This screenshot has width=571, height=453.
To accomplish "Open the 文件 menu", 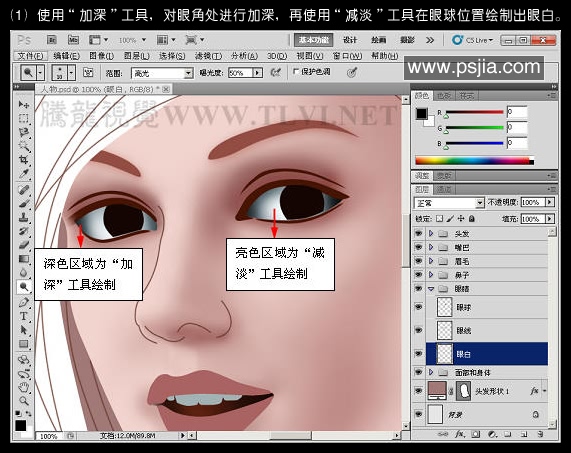I will 31,56.
